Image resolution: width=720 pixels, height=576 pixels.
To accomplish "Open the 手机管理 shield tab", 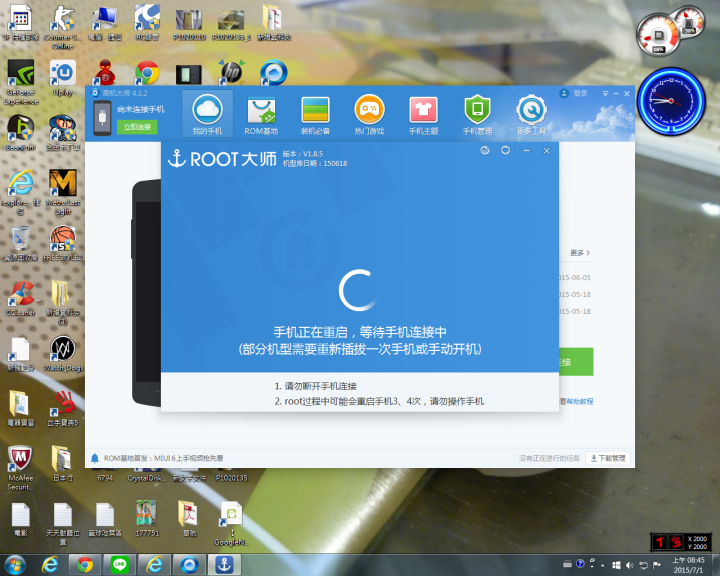I will (x=478, y=114).
